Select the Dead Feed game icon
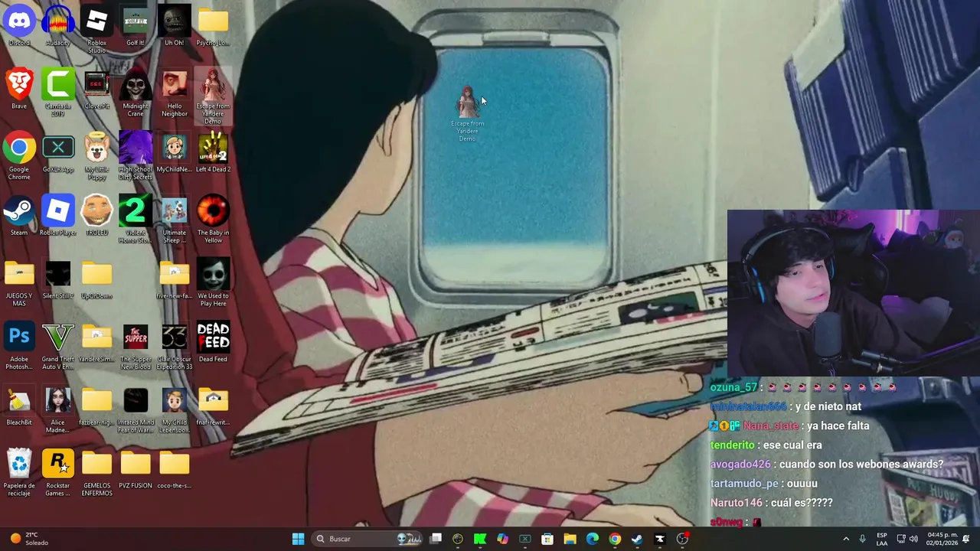The width and height of the screenshot is (980, 551). pyautogui.click(x=213, y=343)
